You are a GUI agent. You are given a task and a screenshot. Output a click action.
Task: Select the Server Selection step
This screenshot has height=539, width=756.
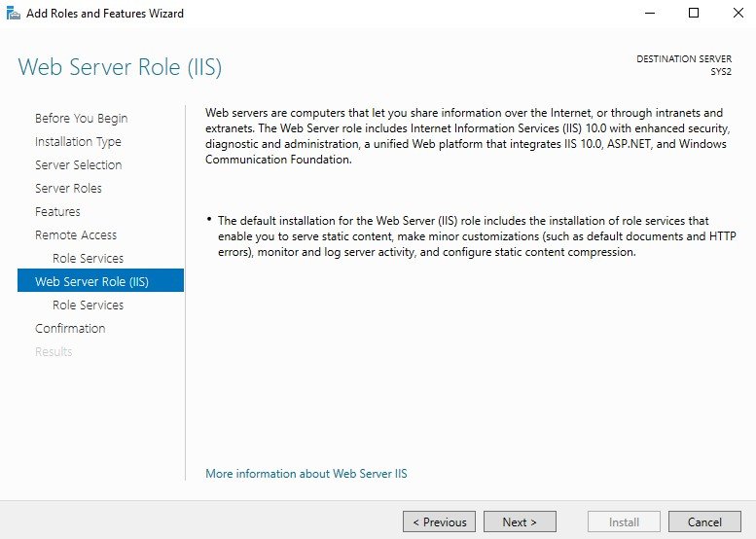point(78,164)
